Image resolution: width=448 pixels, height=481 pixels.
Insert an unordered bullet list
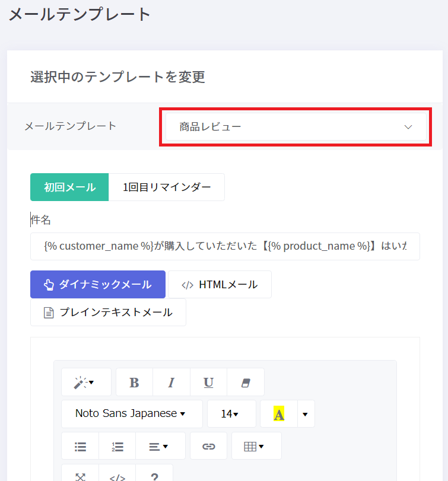80,447
